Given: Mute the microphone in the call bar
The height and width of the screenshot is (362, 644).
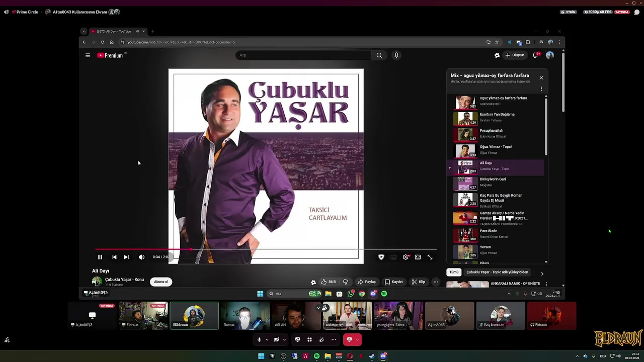Looking at the screenshot, I should (260, 340).
